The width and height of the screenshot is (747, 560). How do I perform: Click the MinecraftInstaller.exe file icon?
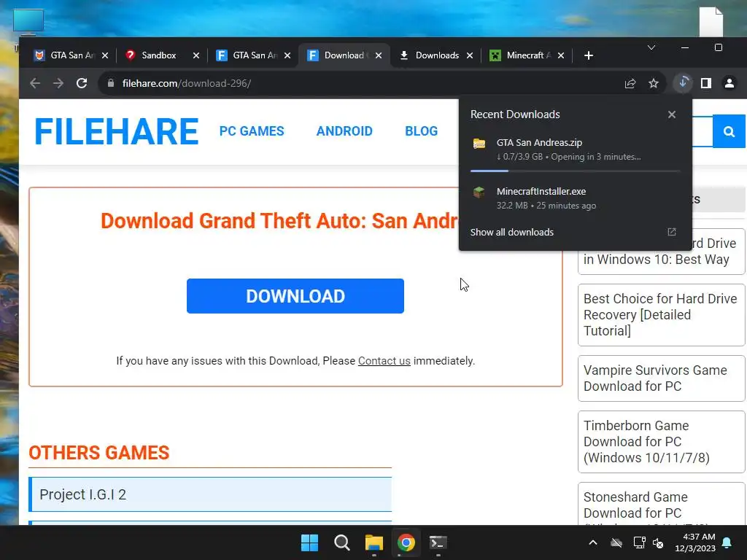pos(479,192)
